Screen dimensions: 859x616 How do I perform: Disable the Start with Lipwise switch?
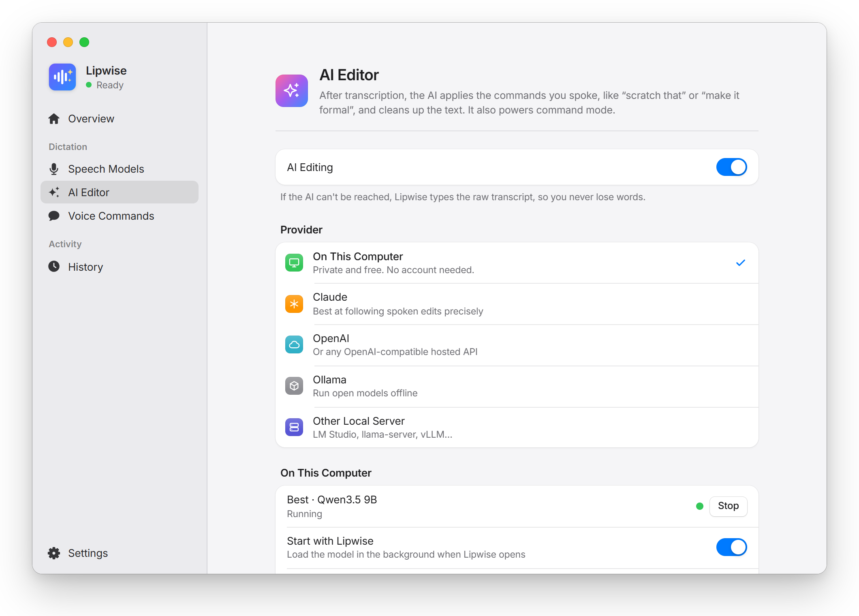731,547
